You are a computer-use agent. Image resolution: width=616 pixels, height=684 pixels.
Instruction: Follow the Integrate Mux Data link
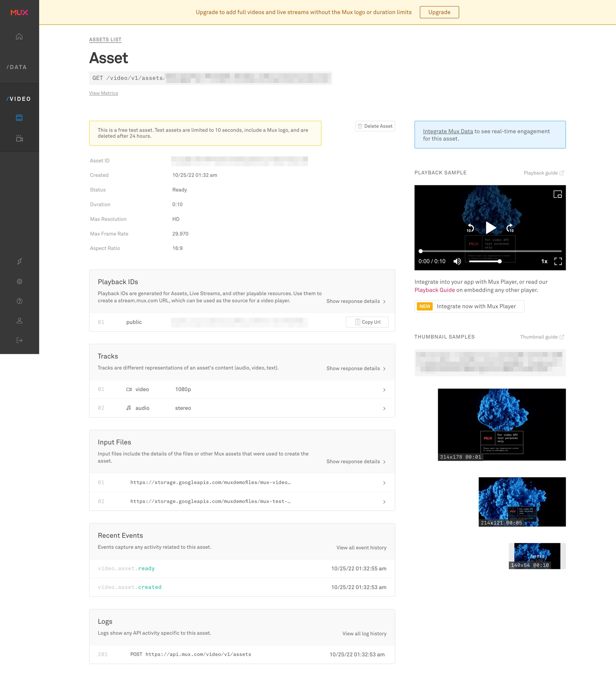(448, 131)
